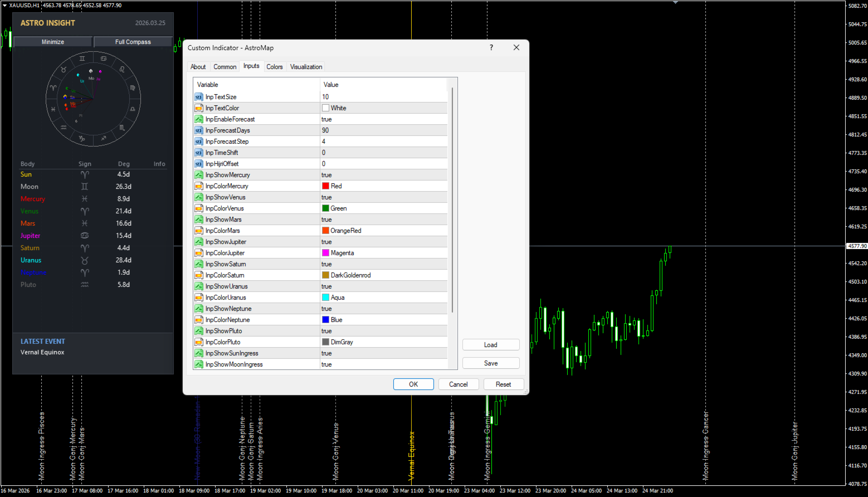Switch to the Colors tab
The width and height of the screenshot is (868, 497).
point(274,67)
